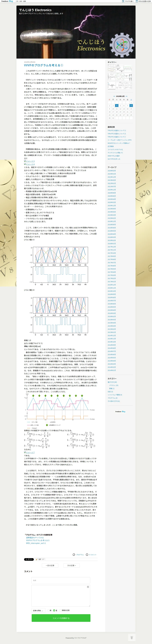Screen dimensions: 152x644
Task: Open recent post テスラコイルが動いた
Action: pyautogui.click(x=115, y=153)
